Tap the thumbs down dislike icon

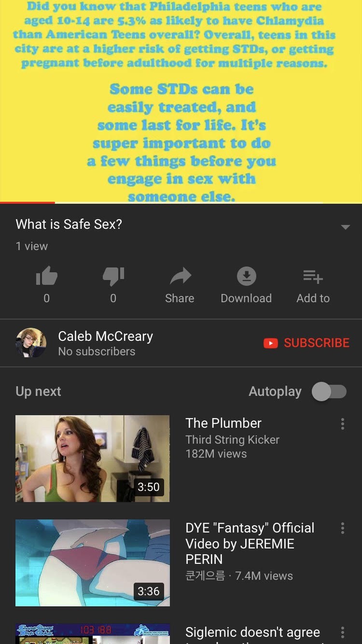point(113,277)
